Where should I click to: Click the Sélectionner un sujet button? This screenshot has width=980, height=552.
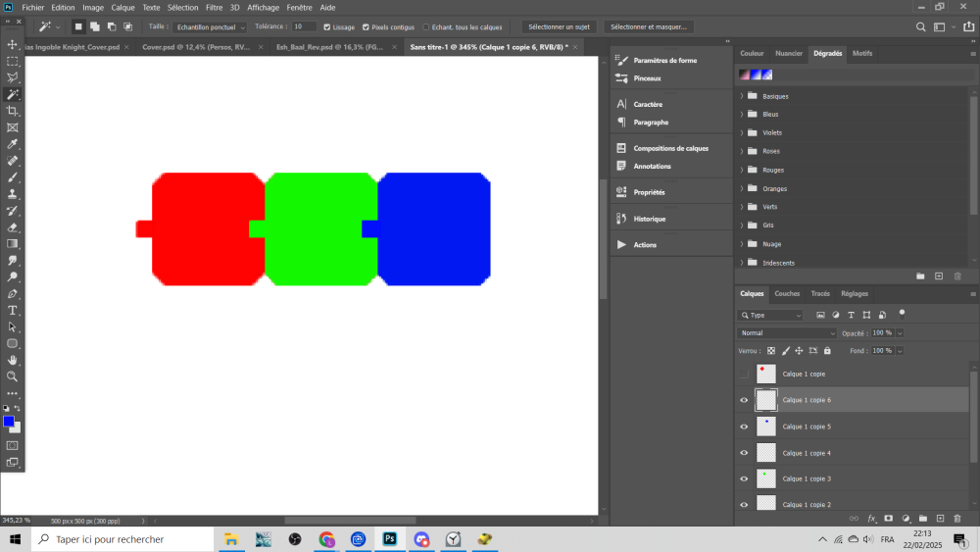click(559, 27)
